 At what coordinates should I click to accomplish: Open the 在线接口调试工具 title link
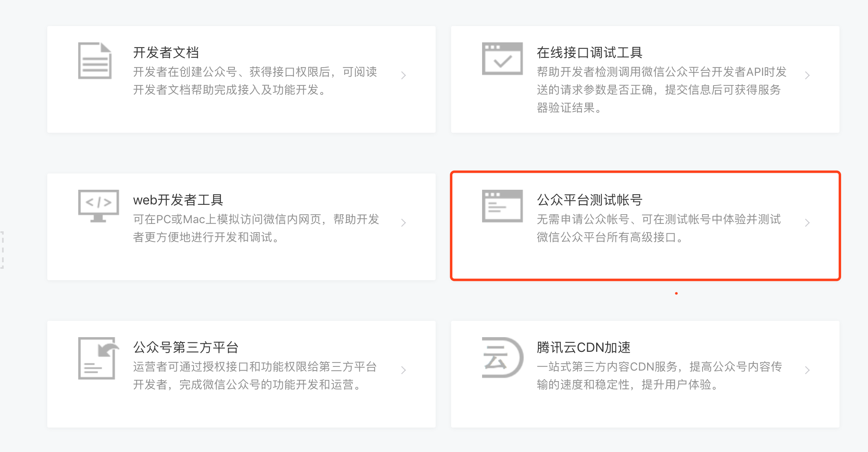[589, 53]
